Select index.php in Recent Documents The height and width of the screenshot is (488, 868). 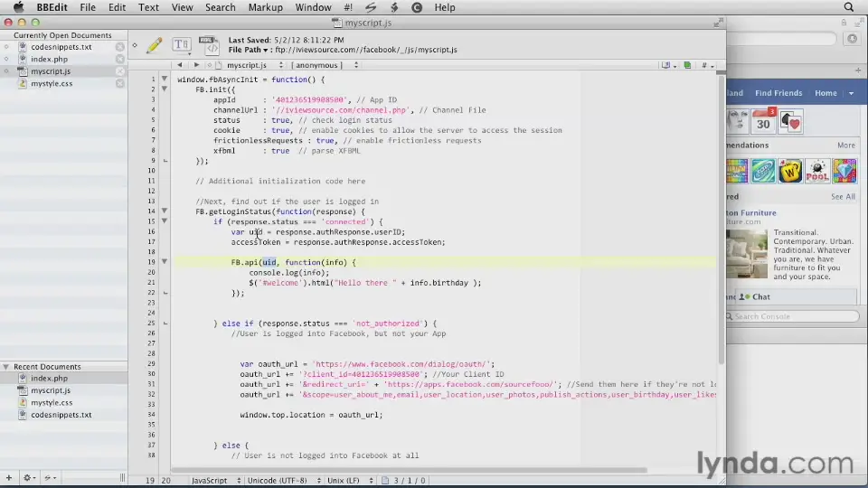point(49,379)
